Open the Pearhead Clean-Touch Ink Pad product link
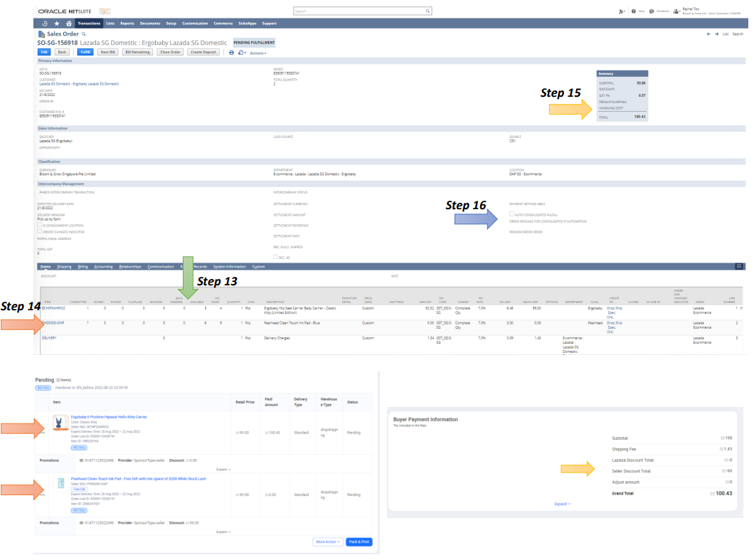This screenshot has width=754, height=560. click(x=139, y=479)
